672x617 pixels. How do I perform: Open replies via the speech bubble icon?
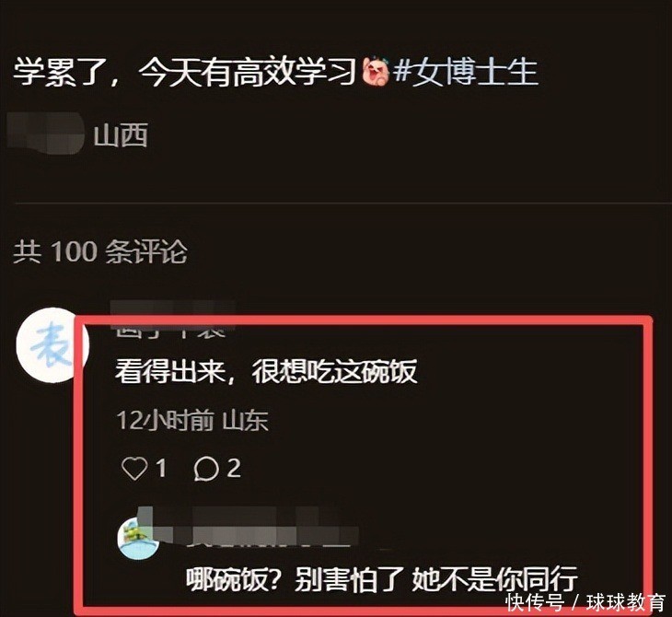pos(206,468)
